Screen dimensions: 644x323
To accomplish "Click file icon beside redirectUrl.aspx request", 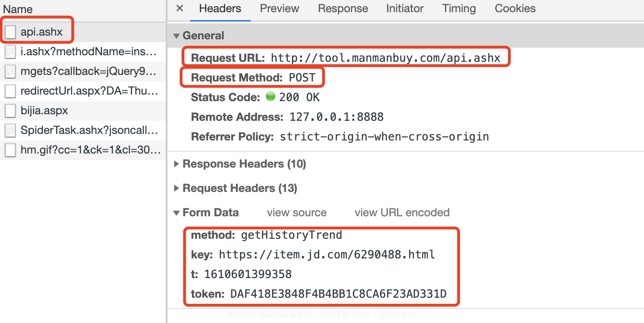I will [10, 91].
